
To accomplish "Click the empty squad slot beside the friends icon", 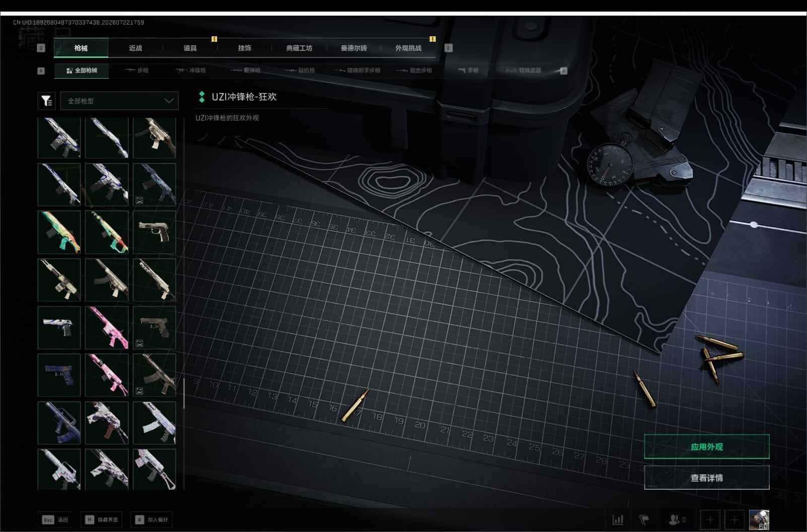I will coord(710,519).
